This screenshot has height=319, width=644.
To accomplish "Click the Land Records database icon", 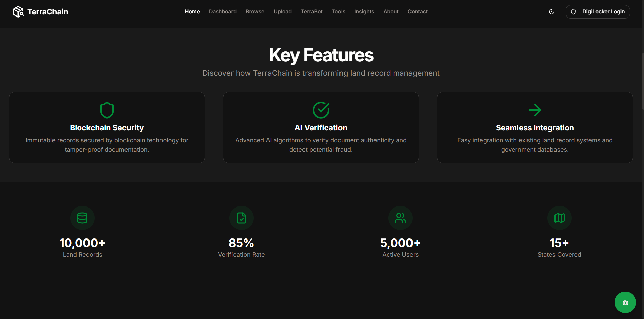I will (82, 218).
